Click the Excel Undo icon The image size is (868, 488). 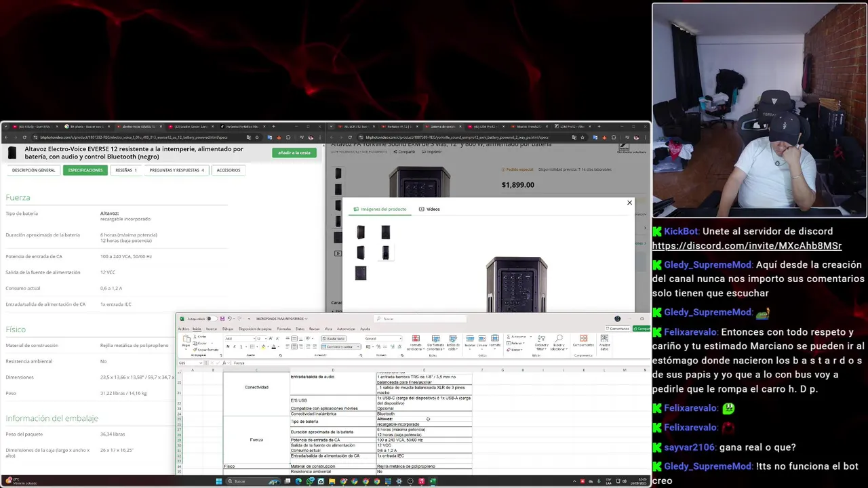click(230, 319)
